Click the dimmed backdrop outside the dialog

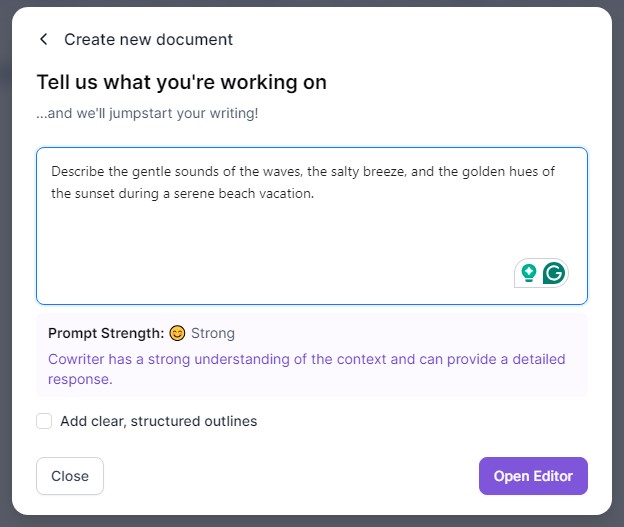6,263
